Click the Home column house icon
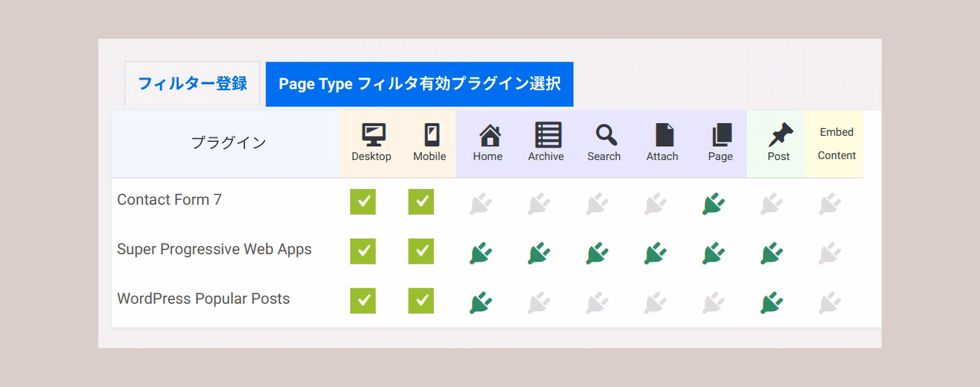This screenshot has width=980, height=387. pos(490,136)
